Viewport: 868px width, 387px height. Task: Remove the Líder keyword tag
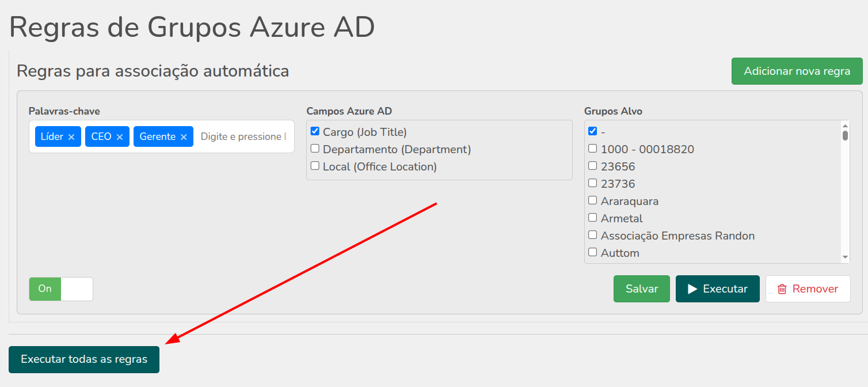tap(71, 137)
